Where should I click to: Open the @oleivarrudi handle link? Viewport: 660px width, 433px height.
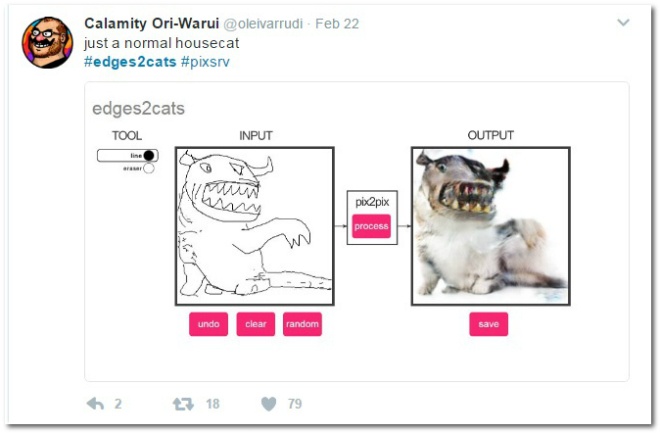[x=263, y=24]
